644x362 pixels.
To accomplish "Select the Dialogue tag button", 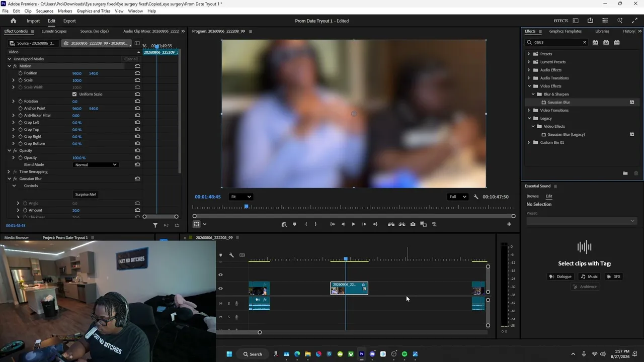I will click(560, 277).
